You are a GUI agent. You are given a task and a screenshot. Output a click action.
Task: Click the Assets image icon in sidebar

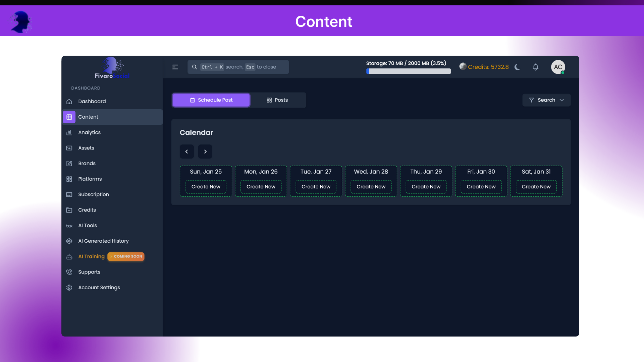point(69,148)
